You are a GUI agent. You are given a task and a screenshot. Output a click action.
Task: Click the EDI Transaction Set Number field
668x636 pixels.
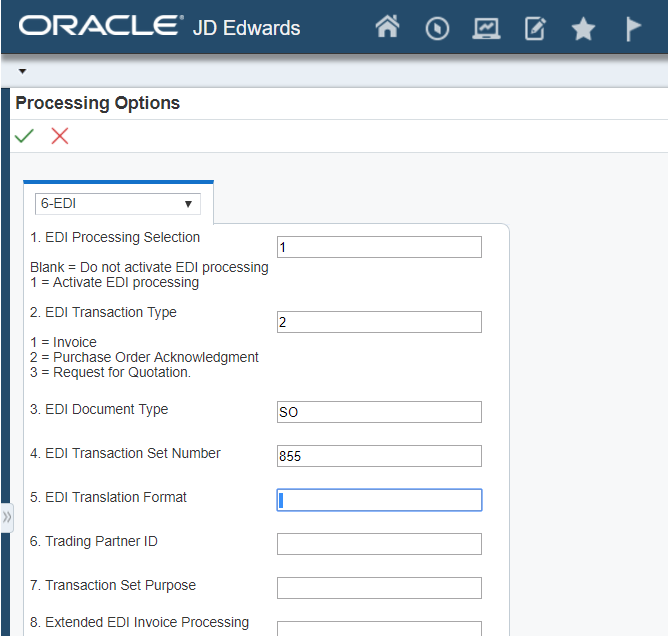point(379,456)
